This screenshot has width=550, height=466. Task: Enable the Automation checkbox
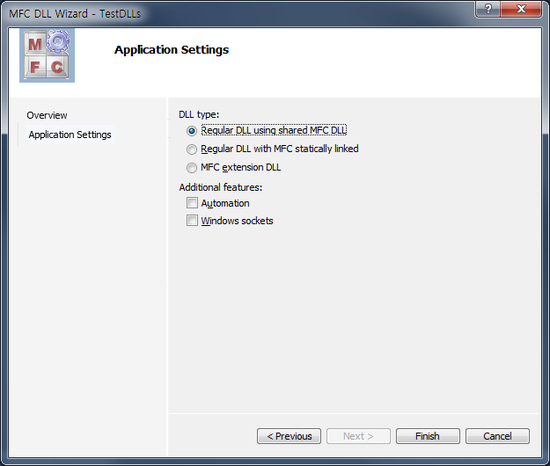pos(192,203)
